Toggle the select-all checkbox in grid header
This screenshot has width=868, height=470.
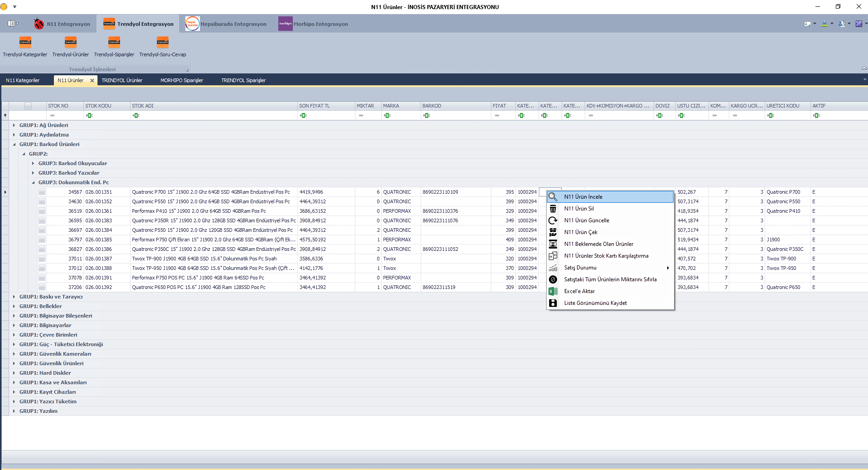tap(28, 106)
